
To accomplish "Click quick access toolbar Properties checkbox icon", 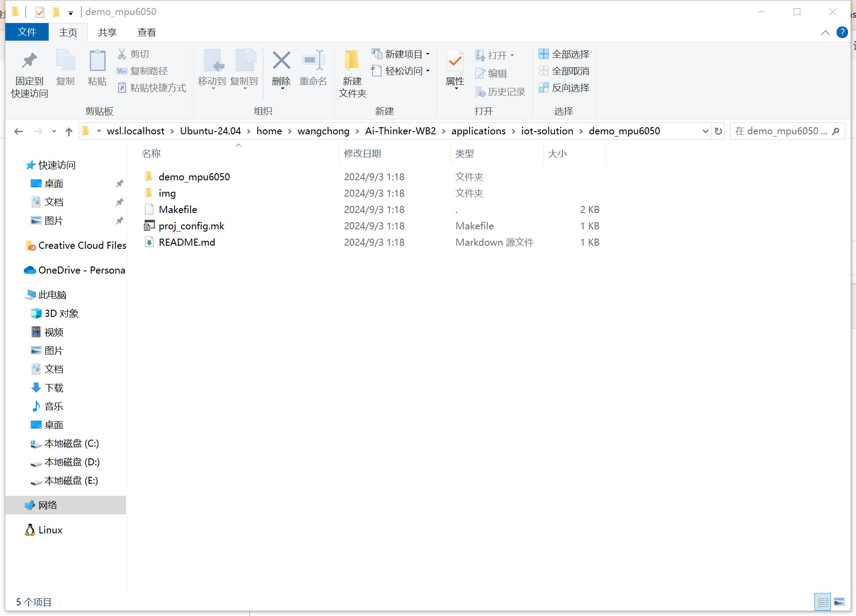I will pos(40,12).
